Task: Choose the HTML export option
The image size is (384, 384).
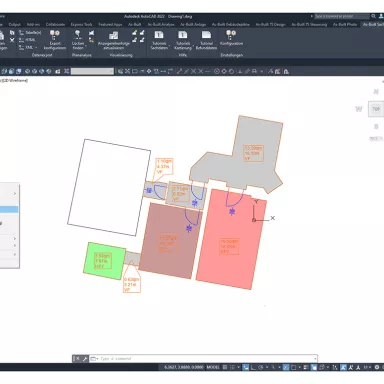Action: [28, 40]
